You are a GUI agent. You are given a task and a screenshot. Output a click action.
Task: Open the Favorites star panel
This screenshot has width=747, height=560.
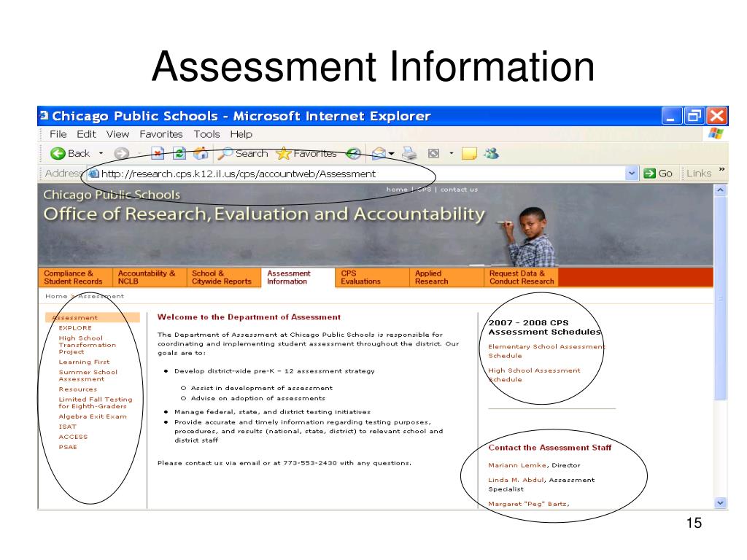click(306, 153)
